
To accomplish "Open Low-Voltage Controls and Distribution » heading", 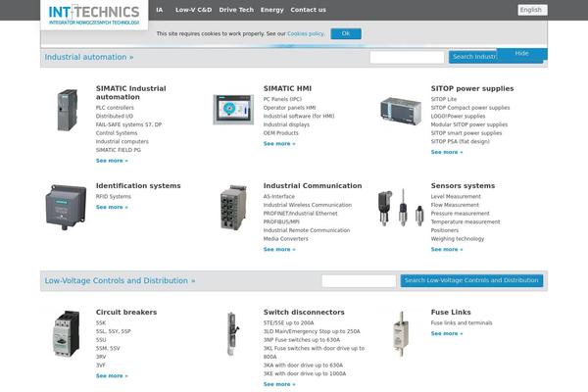I will click(120, 280).
